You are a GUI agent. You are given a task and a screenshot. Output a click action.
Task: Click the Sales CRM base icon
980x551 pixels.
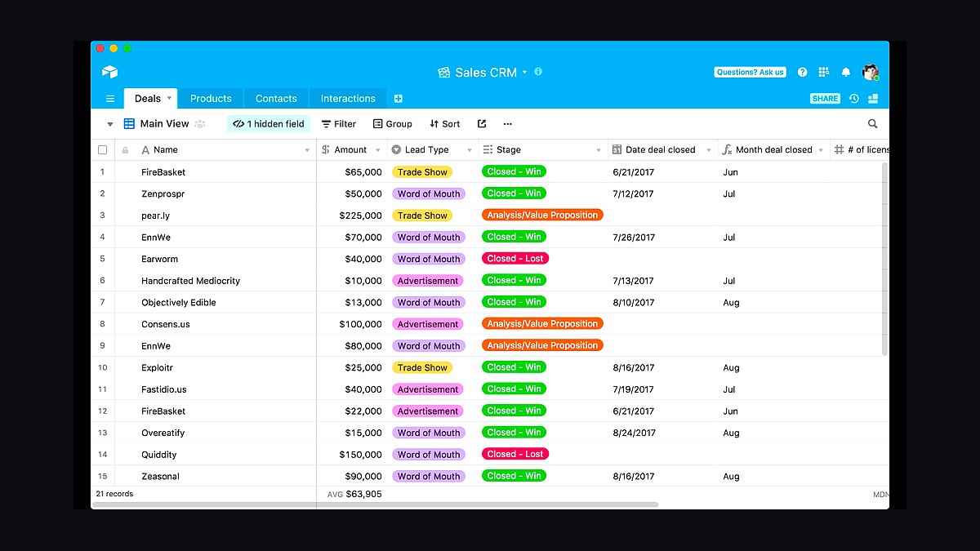(x=444, y=73)
